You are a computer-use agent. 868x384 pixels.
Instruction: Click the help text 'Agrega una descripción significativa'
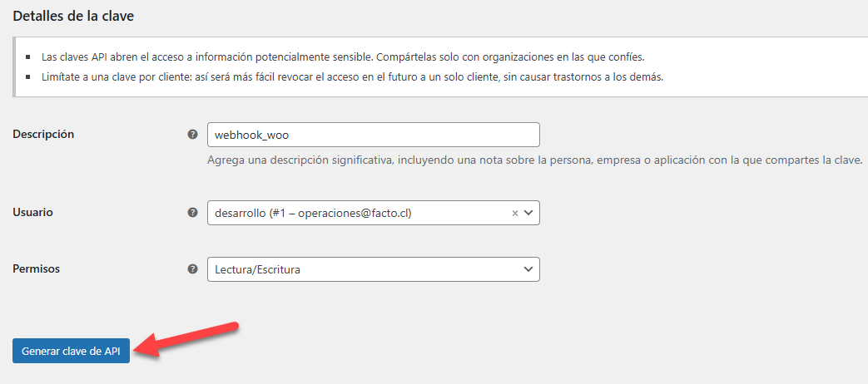[535, 160]
